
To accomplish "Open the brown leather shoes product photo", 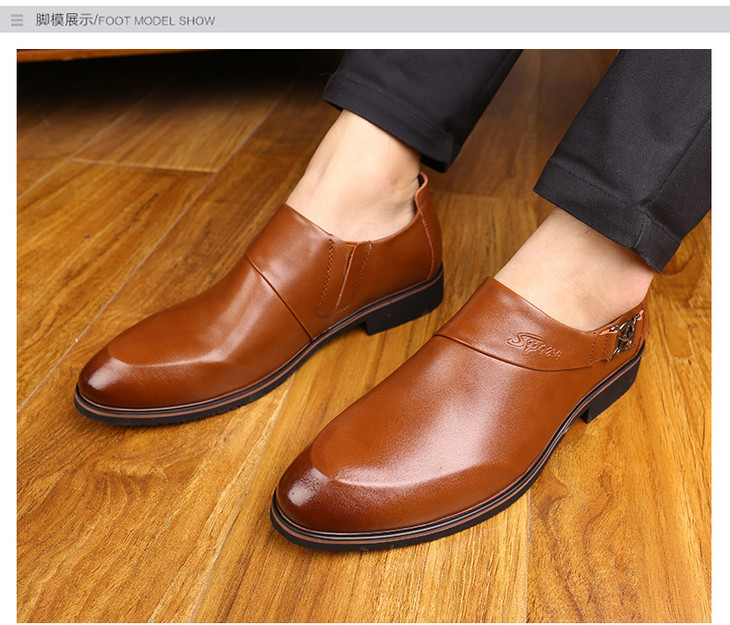I will [x=364, y=335].
